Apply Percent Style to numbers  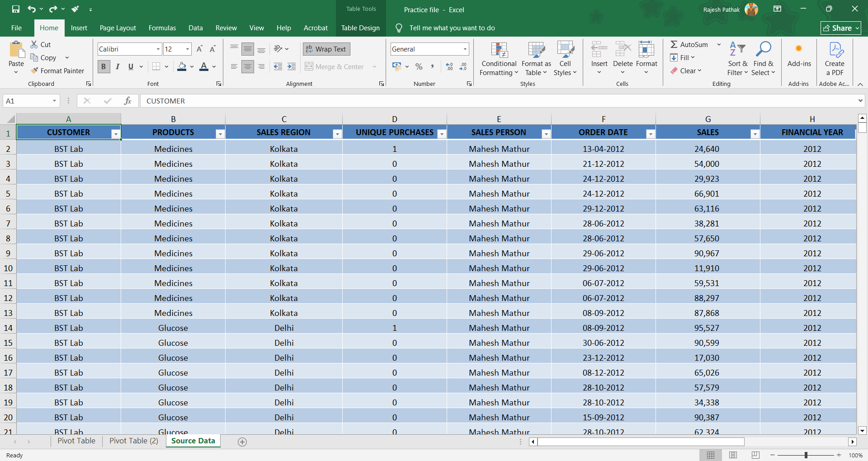(x=419, y=66)
